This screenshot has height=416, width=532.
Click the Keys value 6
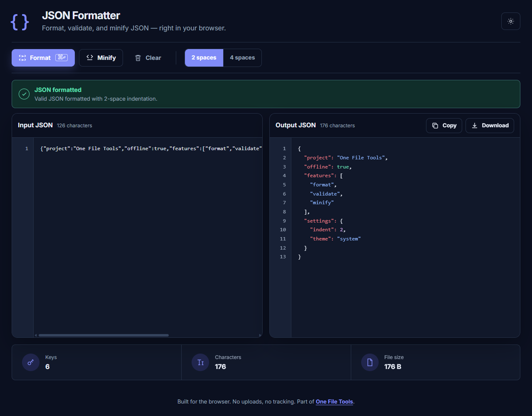47,367
